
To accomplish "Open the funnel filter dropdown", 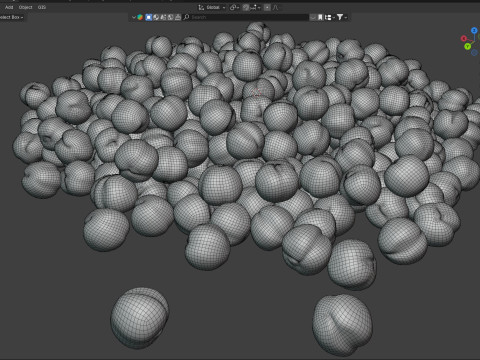I will coord(341,17).
